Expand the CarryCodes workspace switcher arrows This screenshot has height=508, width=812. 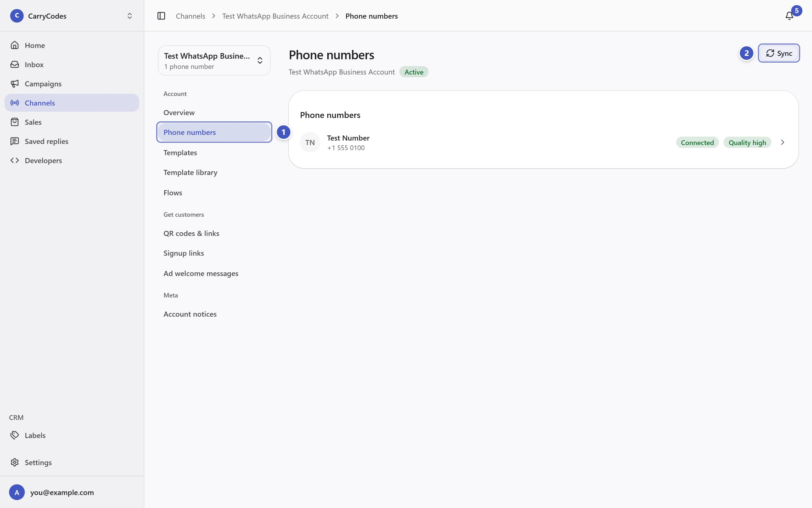[x=129, y=16]
